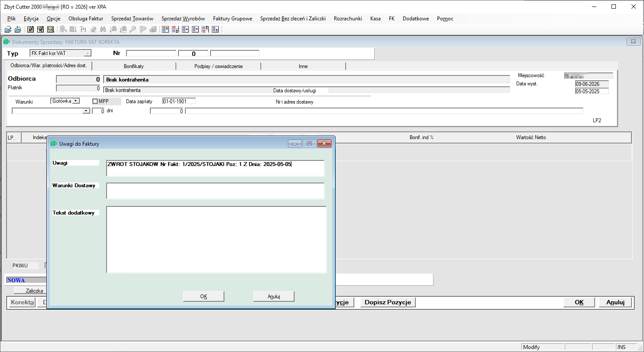The height and width of the screenshot is (352, 644).
Task: Click Anuluj in Uwagi do Faktury dialog
Action: click(x=274, y=297)
